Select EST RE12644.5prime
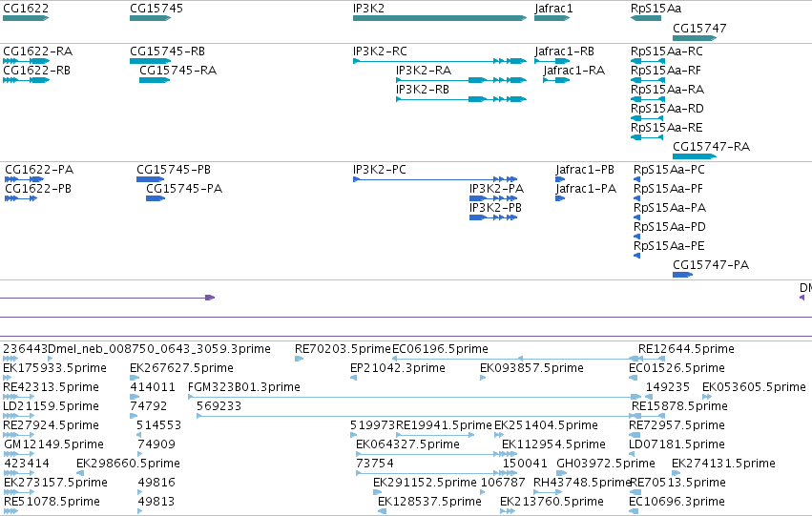812x516 pixels. click(x=686, y=349)
